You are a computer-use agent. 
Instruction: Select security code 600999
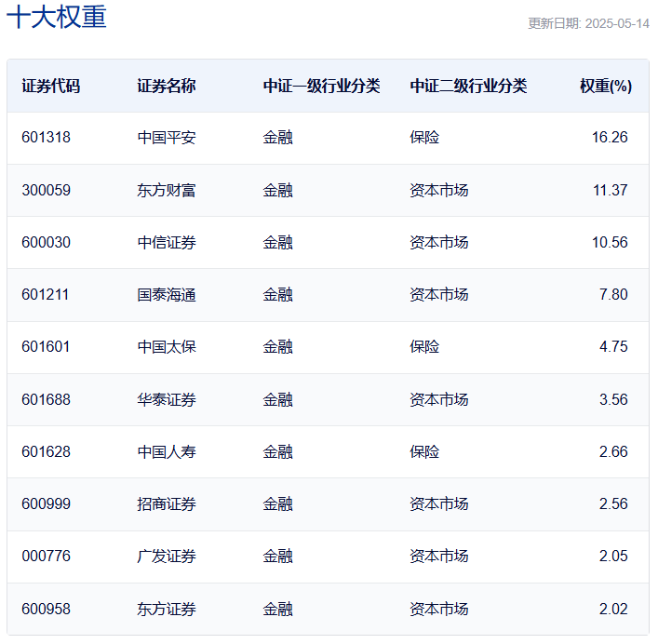tap(47, 504)
